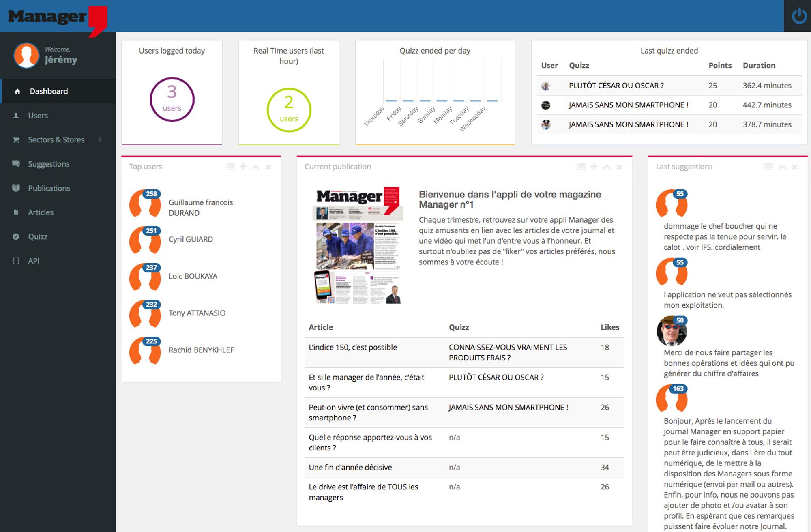Viewport: 811px width, 532px height.
Task: Open the Publications menu item
Action: pos(58,188)
